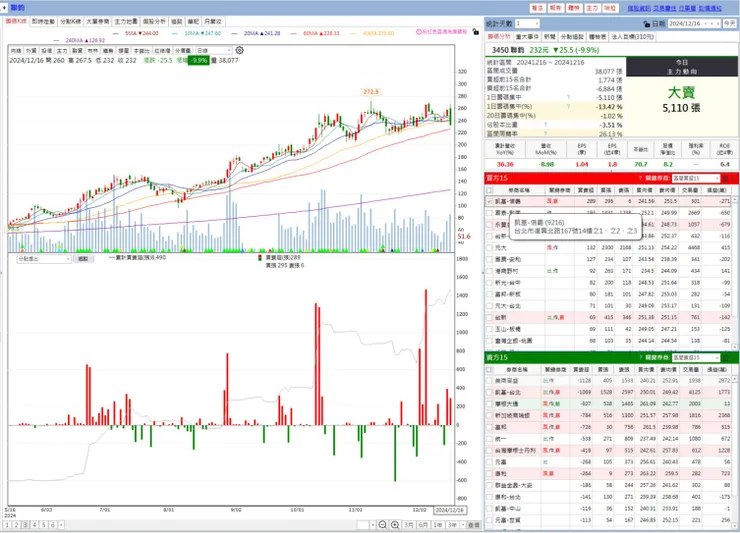Open the 關鍵券商 dropdown in 賣方15

click(696, 357)
